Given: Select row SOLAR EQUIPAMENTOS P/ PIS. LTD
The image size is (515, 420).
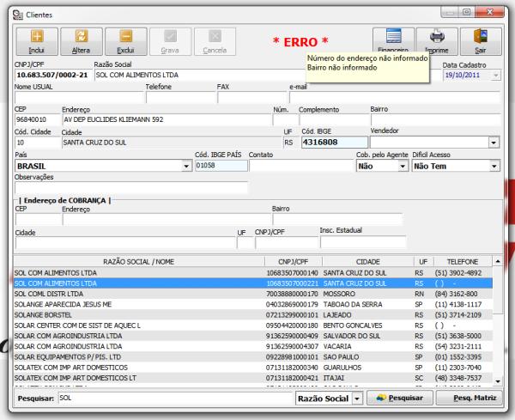Looking at the screenshot, I should click(252, 357).
